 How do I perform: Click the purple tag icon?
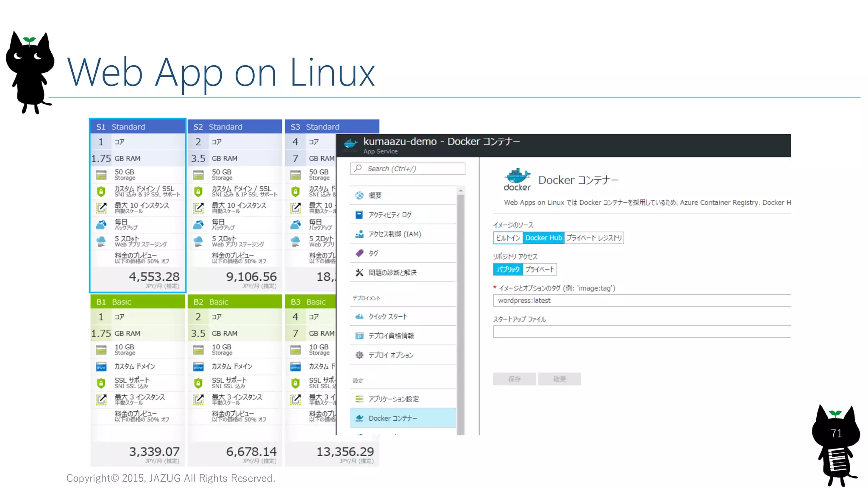tap(359, 253)
